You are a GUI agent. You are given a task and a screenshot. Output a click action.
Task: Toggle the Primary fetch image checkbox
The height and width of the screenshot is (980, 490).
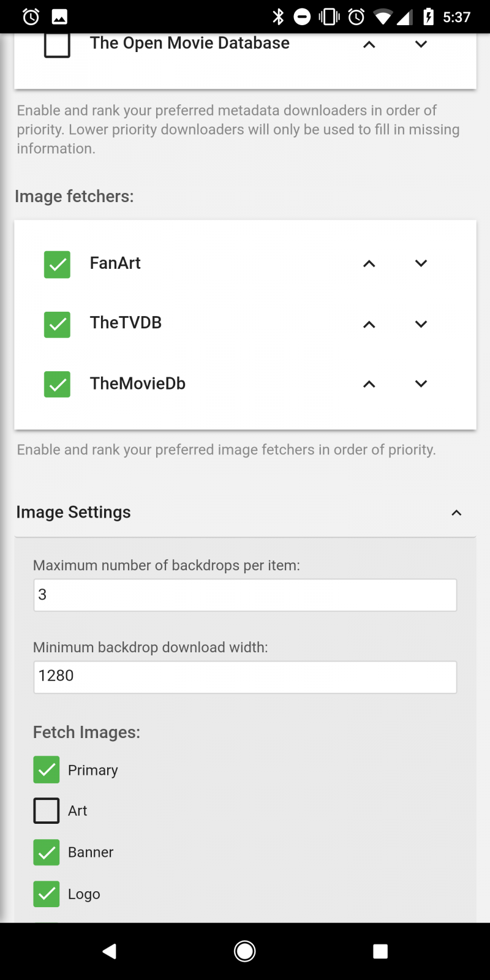tap(47, 770)
